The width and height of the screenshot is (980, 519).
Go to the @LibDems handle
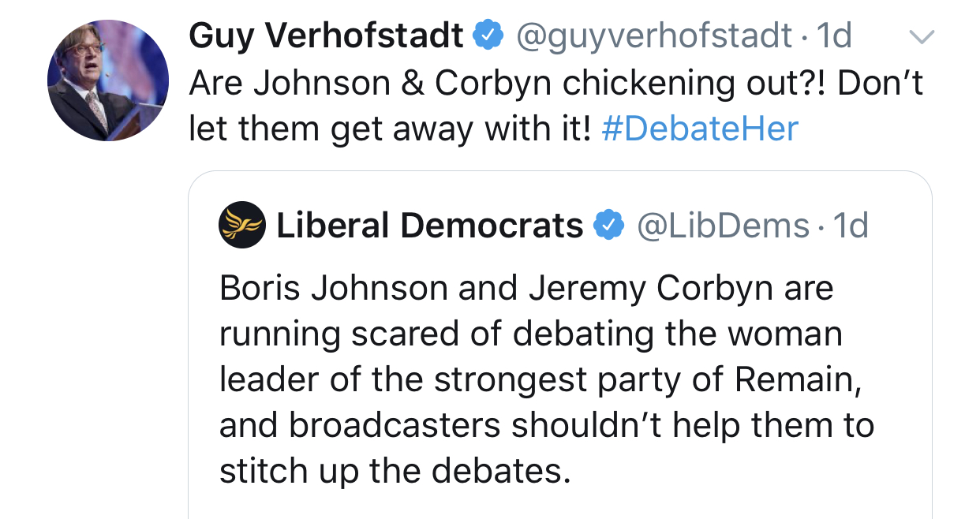click(x=723, y=226)
